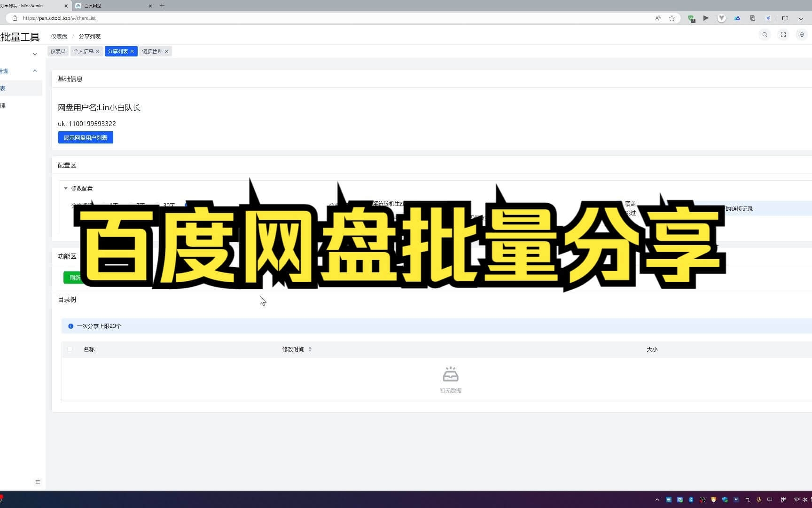Click the black play-arrow extension icon
Screen dimensions: 812x508
[x=706, y=18]
